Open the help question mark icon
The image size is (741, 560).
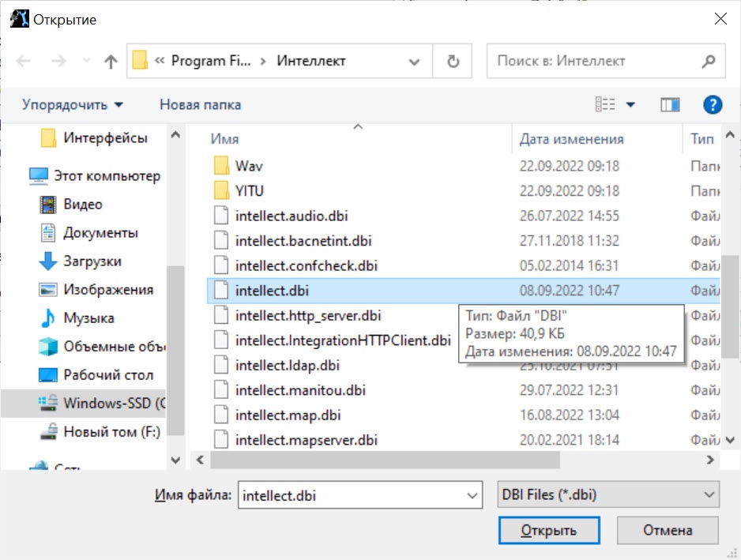pyautogui.click(x=713, y=105)
